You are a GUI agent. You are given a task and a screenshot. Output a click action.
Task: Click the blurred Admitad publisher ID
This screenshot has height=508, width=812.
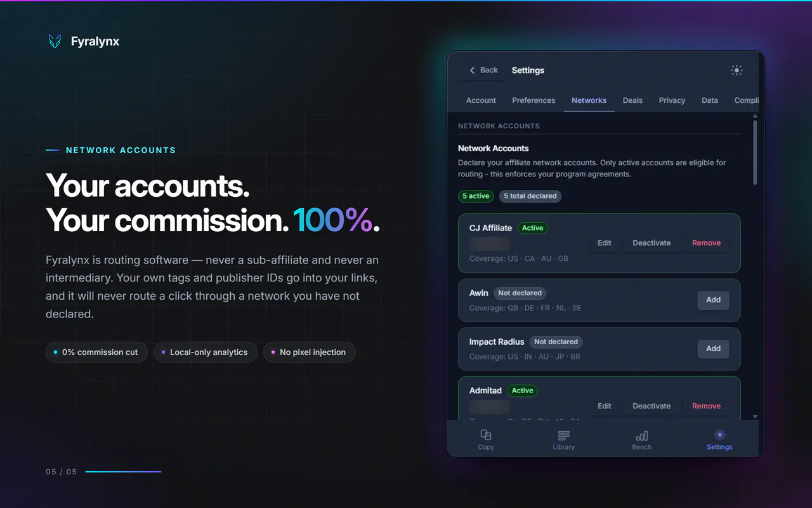490,407
